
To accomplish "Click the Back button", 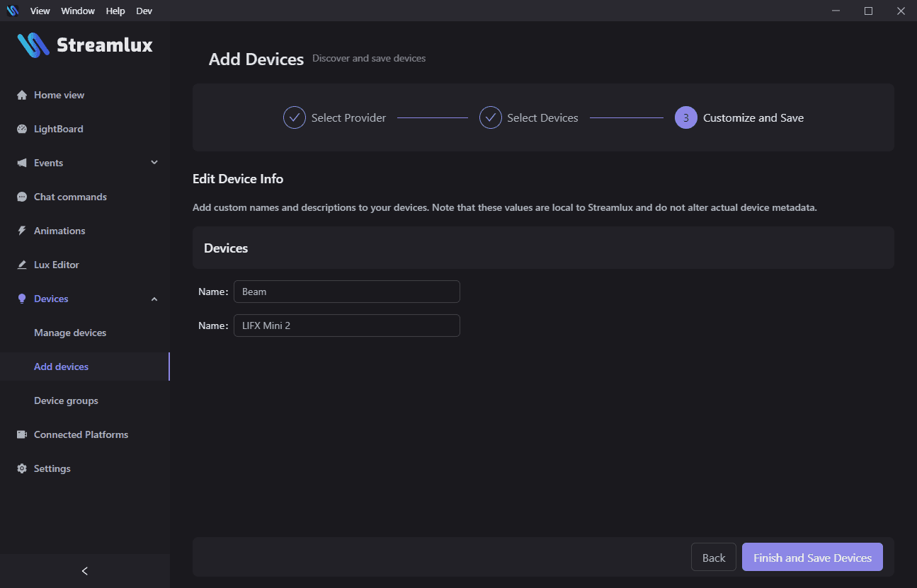I will pos(713,558).
